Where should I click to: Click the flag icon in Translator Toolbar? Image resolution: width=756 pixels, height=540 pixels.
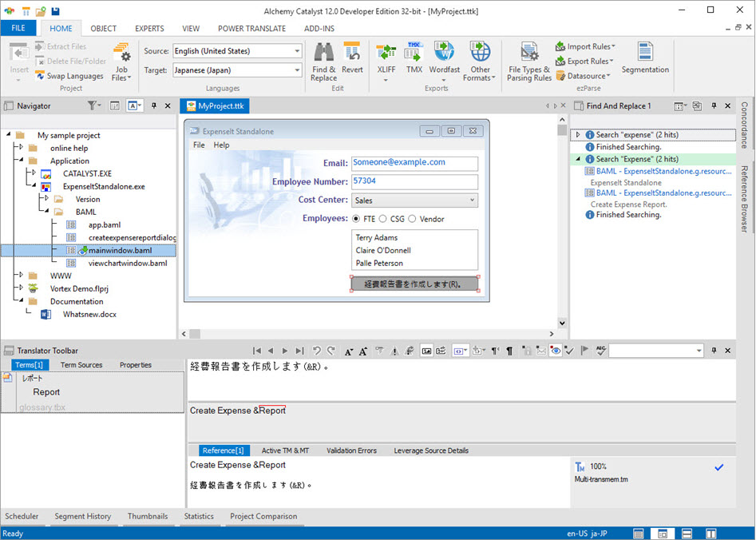[585, 351]
